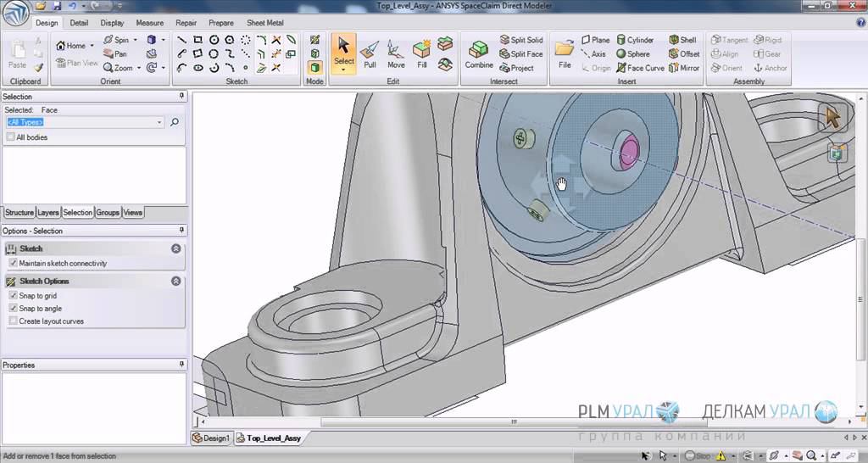Open the Sheet Metal ribbon tab
This screenshot has width=868, height=463.
(x=265, y=23)
